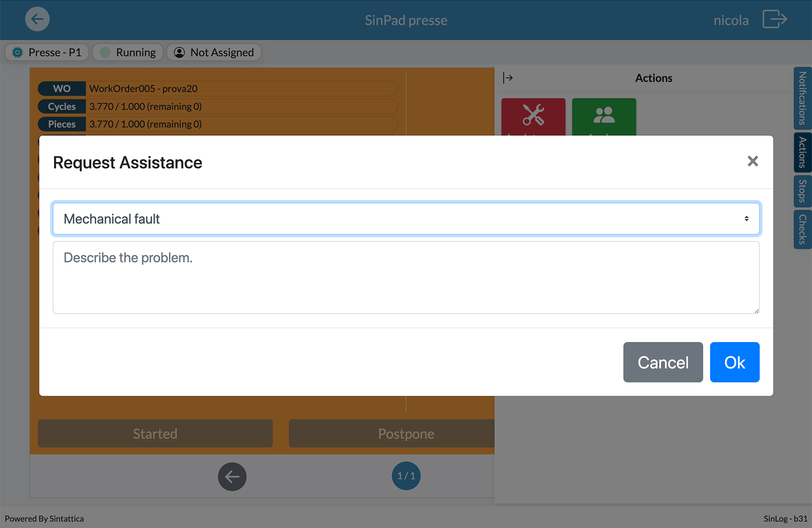Screen dimensions: 812x528
Task: Open the Checks side tab
Action: tap(802, 229)
